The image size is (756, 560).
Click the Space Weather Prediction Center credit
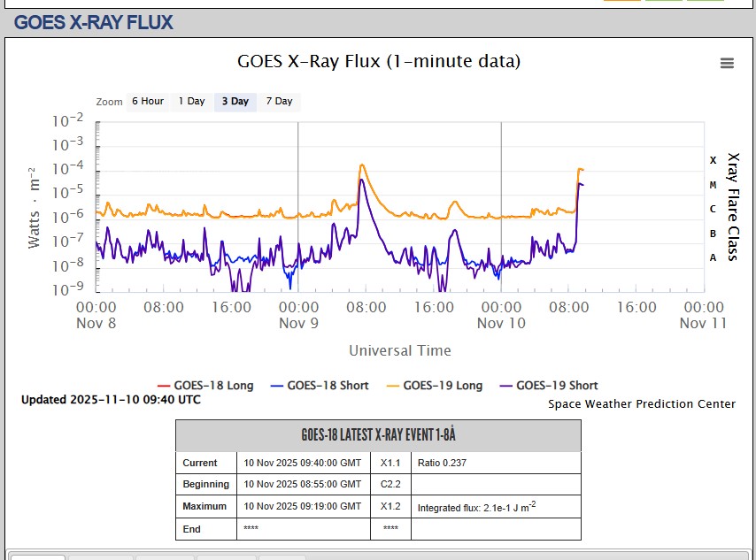(x=641, y=404)
